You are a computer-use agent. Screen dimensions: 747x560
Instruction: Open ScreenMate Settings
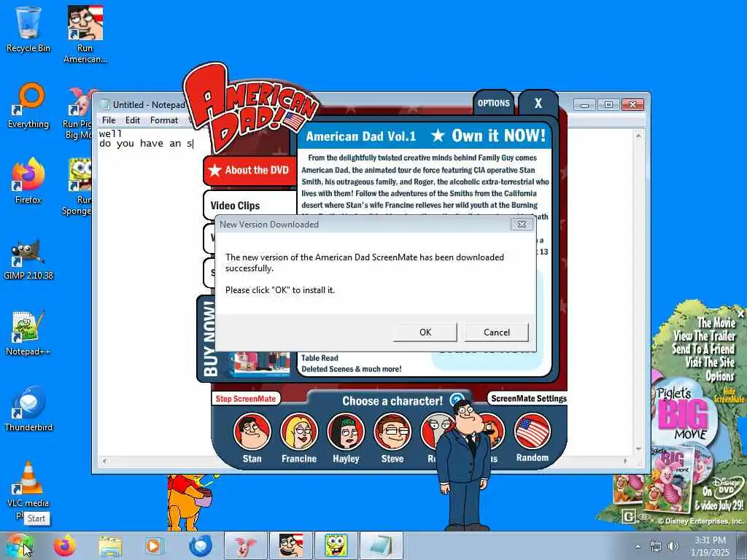[529, 399]
